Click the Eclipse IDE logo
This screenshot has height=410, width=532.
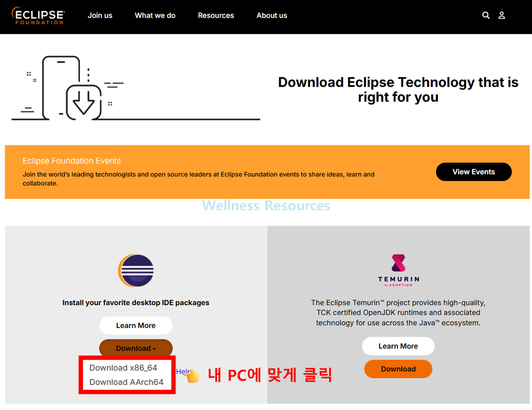[x=136, y=270]
